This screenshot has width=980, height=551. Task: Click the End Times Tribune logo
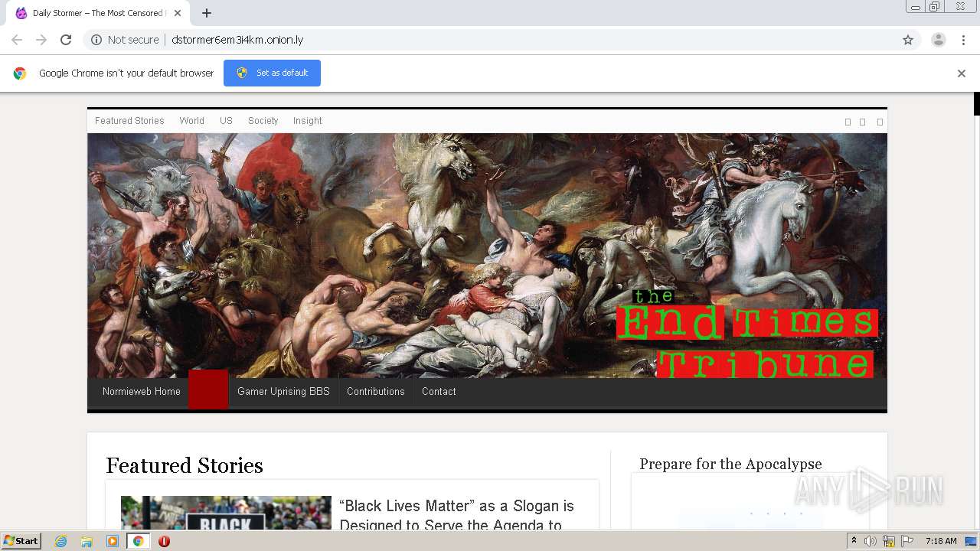click(x=747, y=334)
